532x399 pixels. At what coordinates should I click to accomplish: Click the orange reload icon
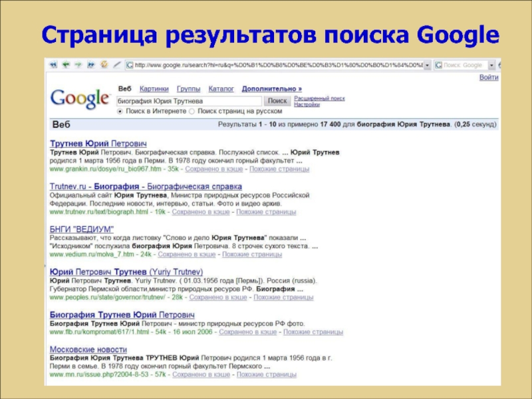(x=104, y=64)
